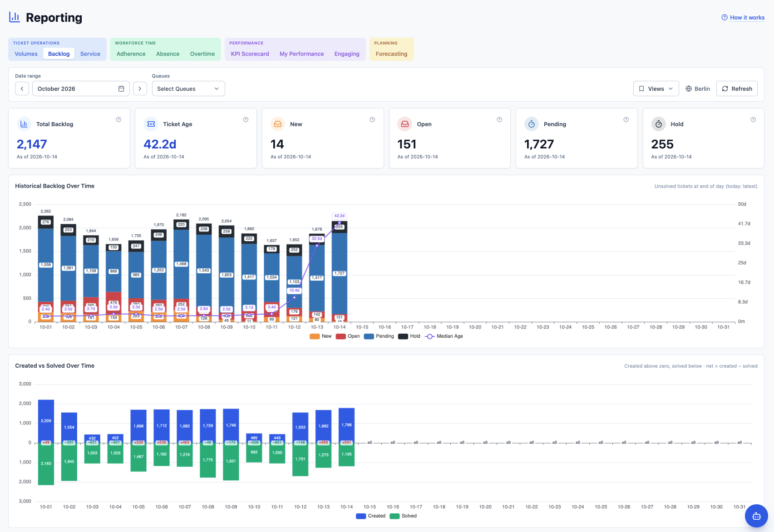Open the Engaging tab
This screenshot has width=774, height=532.
coord(347,54)
